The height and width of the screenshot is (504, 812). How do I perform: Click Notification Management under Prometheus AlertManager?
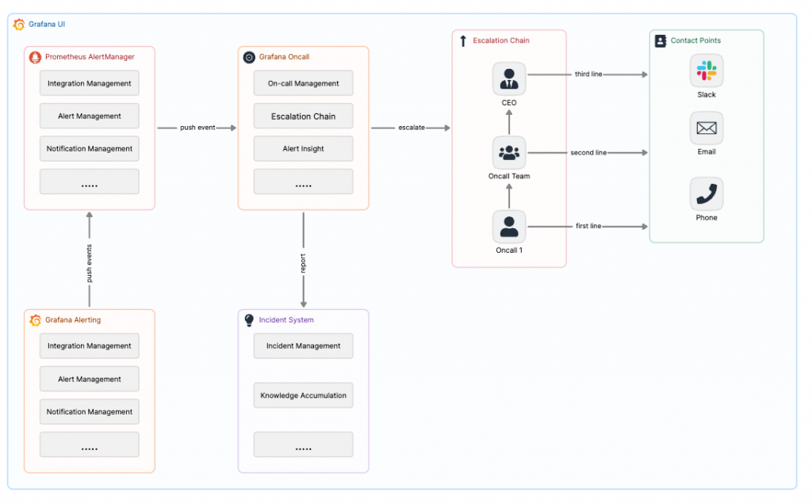pos(90,148)
